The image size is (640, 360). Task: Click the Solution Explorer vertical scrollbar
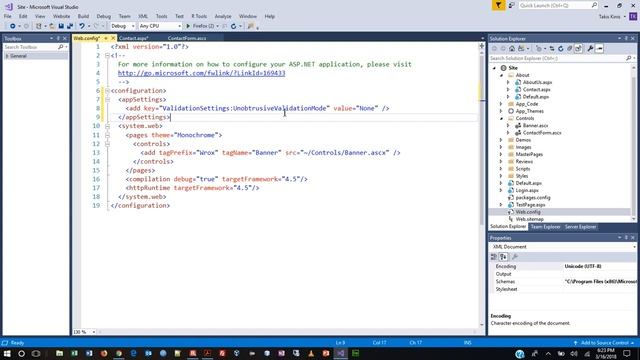[x=633, y=143]
